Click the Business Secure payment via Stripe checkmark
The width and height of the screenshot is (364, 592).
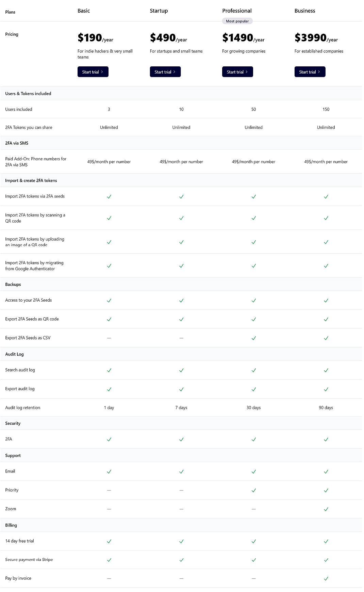click(326, 560)
